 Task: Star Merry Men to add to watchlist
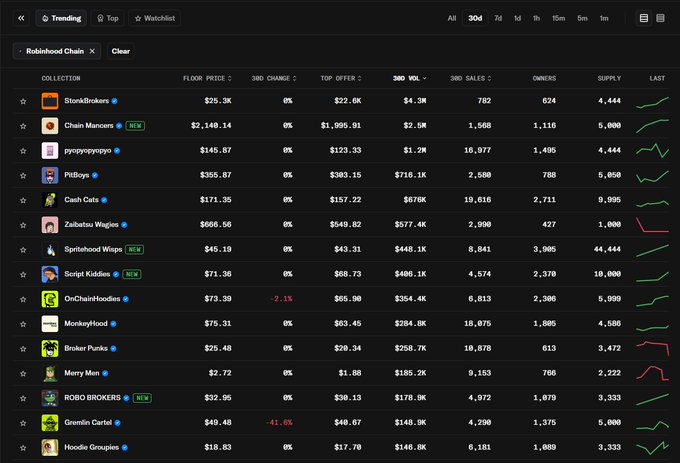[x=23, y=373]
